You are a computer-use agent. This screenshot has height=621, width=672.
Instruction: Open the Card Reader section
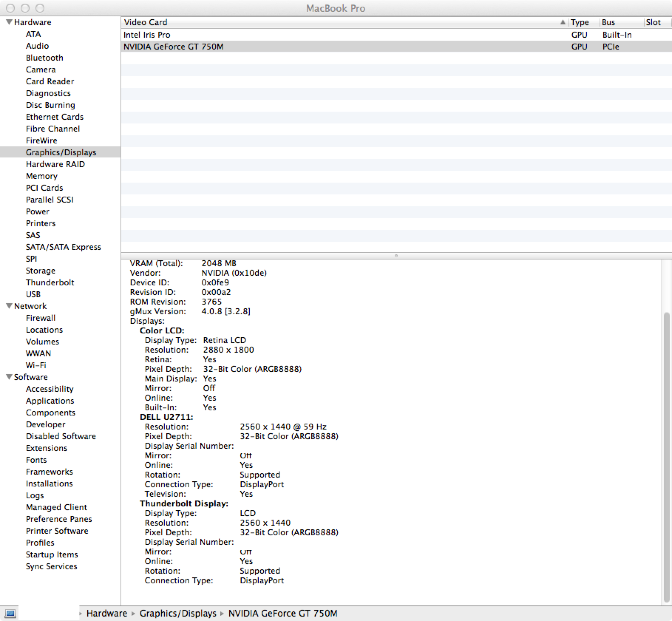click(x=50, y=81)
